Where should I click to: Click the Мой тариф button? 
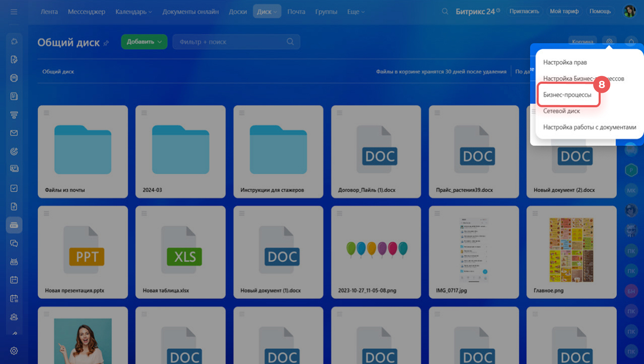[x=564, y=11]
